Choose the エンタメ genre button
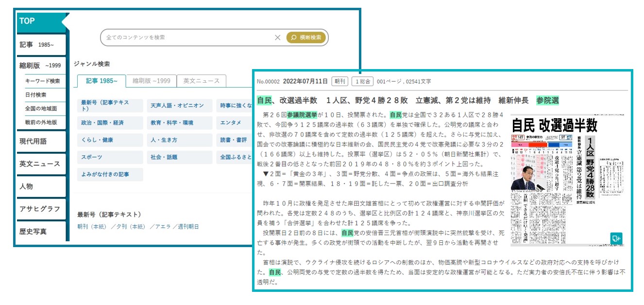This screenshot has width=644, height=305. (235, 123)
